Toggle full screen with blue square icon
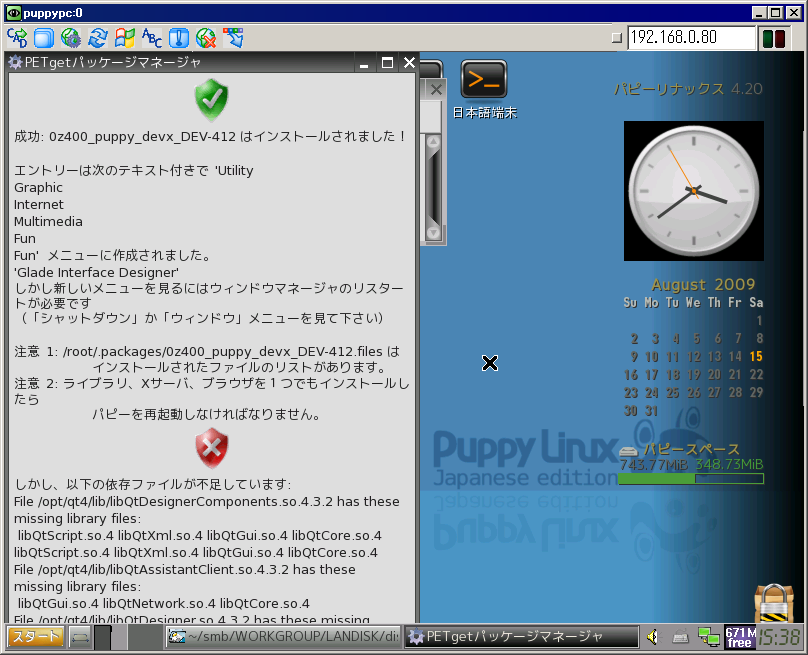Viewport: 808px width, 655px height. tap(43, 38)
